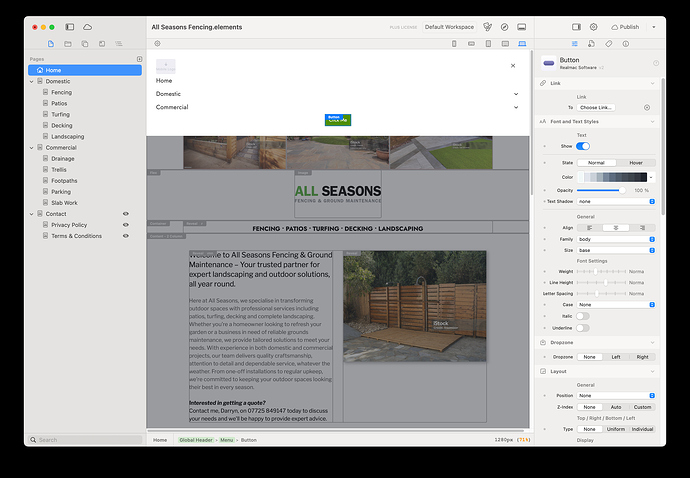Click the cloud icon beside sidebar toggle
This screenshot has width=690, height=478.
pos(88,27)
